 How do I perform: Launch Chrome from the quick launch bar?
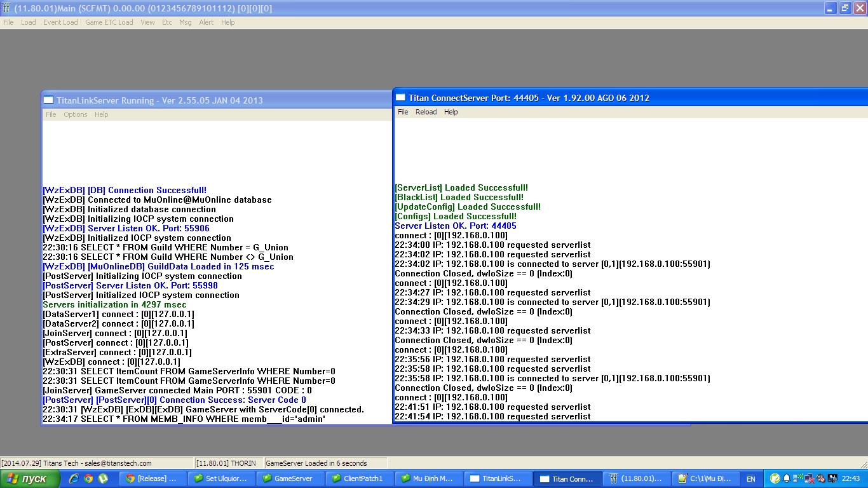(88, 478)
